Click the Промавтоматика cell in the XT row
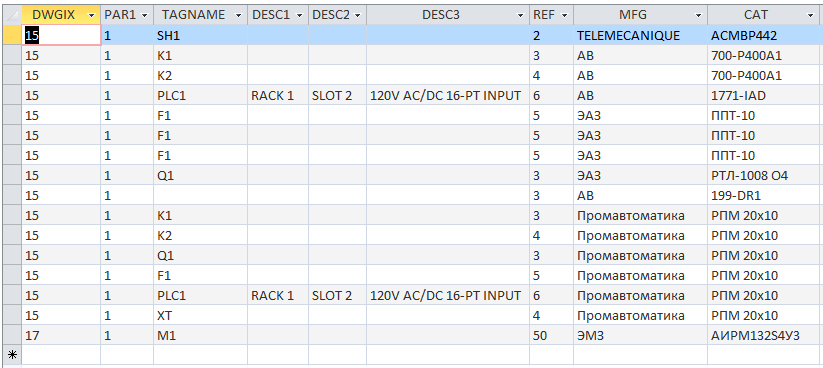This screenshot has height=368, width=823. click(x=640, y=315)
